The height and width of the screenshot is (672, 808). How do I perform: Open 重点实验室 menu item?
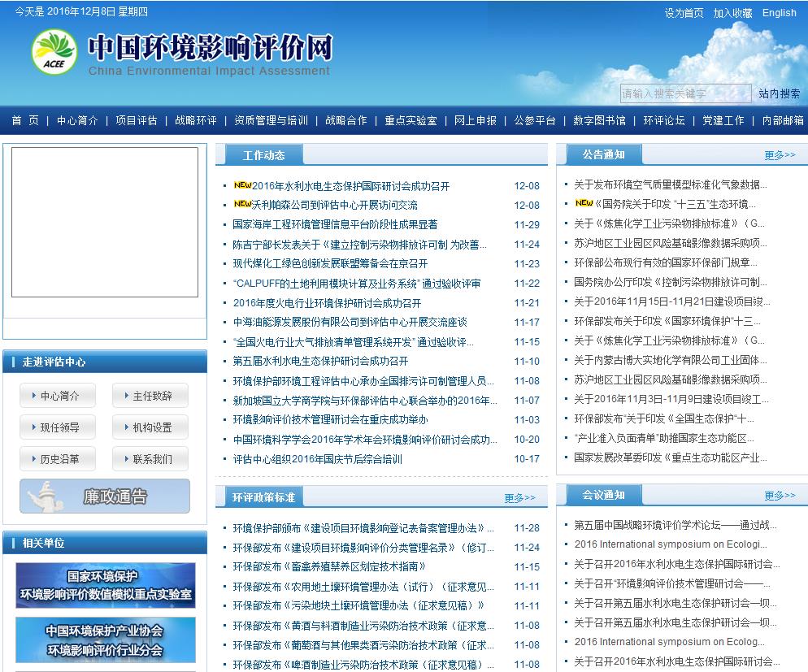pos(411,120)
